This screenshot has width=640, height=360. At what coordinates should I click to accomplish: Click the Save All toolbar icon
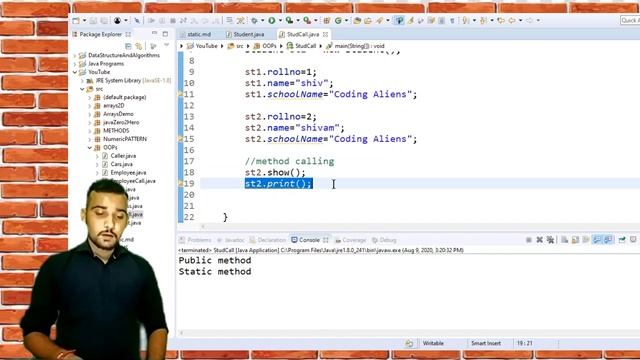tap(104, 20)
